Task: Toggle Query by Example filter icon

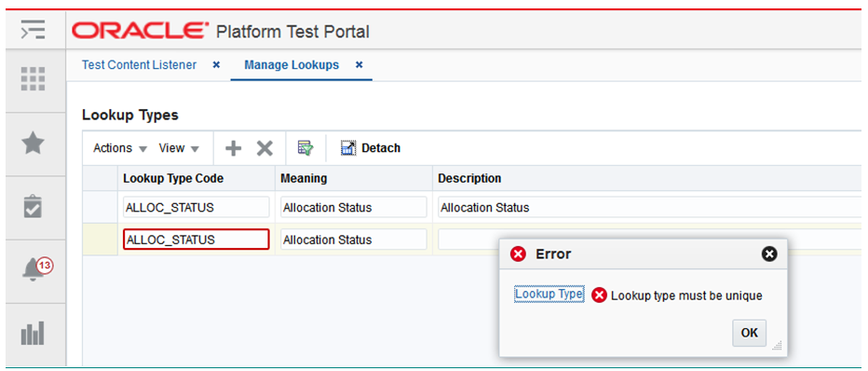Action: (305, 148)
